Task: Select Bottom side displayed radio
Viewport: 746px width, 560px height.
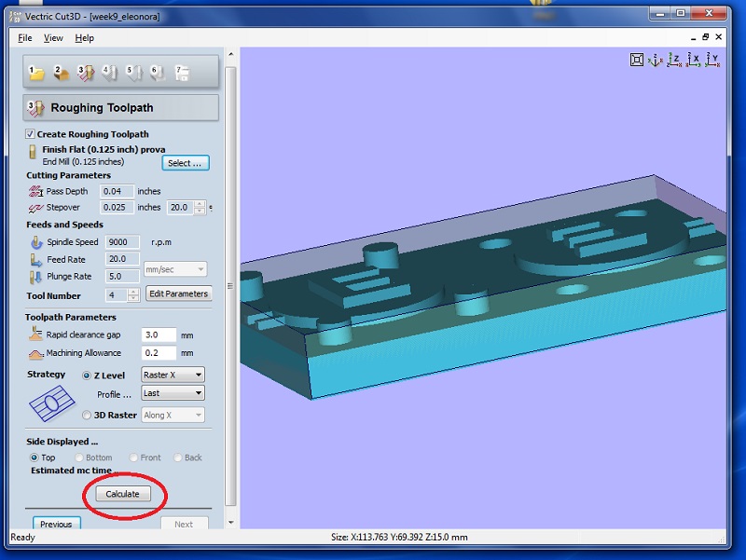Action: (x=79, y=458)
